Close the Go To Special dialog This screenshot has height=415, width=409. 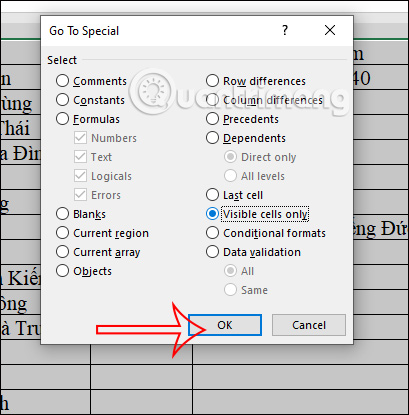[330, 30]
